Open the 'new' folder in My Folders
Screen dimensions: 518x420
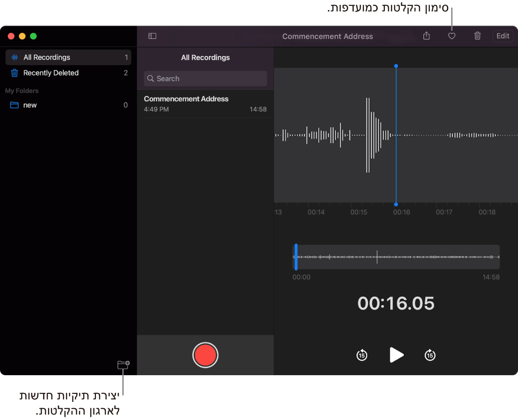[x=68, y=105]
